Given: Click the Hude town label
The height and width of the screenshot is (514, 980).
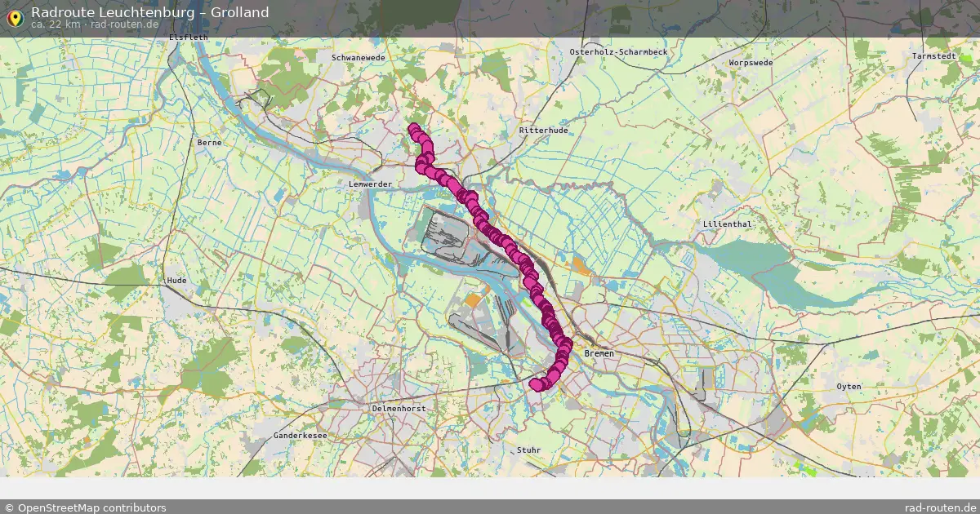Looking at the screenshot, I should tap(176, 280).
